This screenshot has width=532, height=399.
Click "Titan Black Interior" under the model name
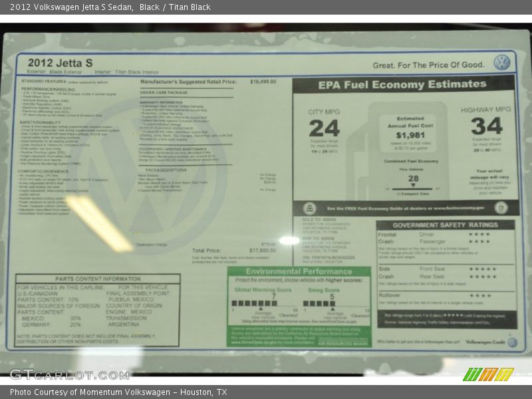pyautogui.click(x=137, y=72)
